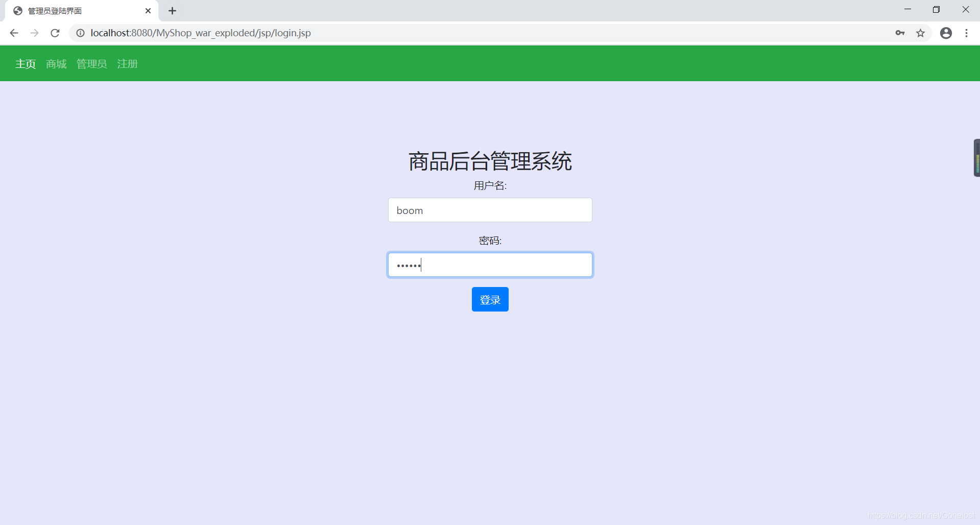Open the Chrome three-dot menu
The width and height of the screenshot is (980, 525).
(966, 33)
